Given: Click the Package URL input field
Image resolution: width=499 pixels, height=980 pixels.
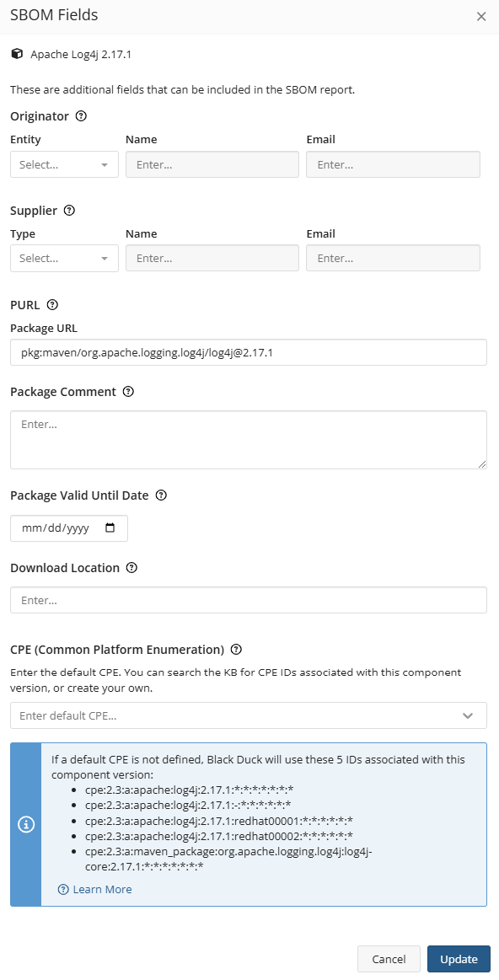Looking at the screenshot, I should [x=249, y=352].
